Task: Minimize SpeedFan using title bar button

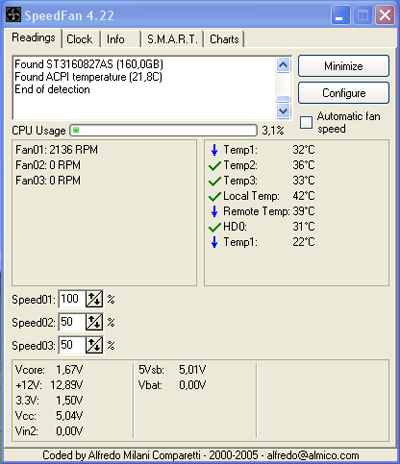Action: coord(340,15)
